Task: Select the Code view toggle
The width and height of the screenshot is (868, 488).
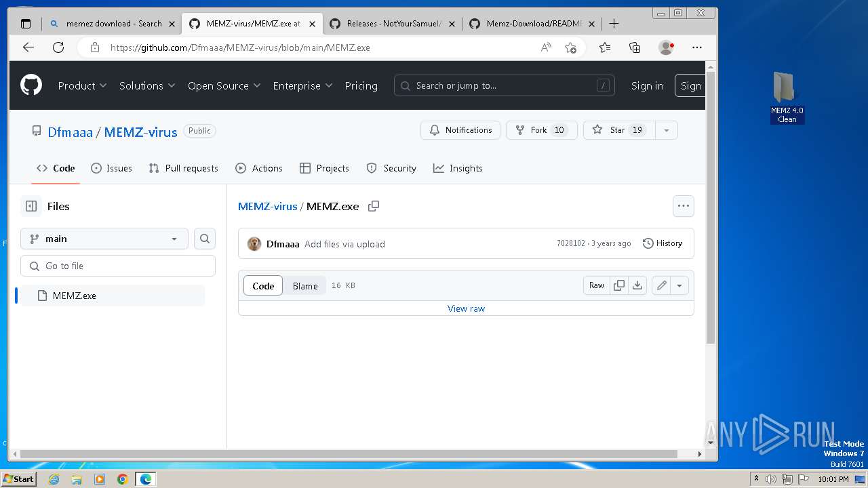Action: (263, 286)
